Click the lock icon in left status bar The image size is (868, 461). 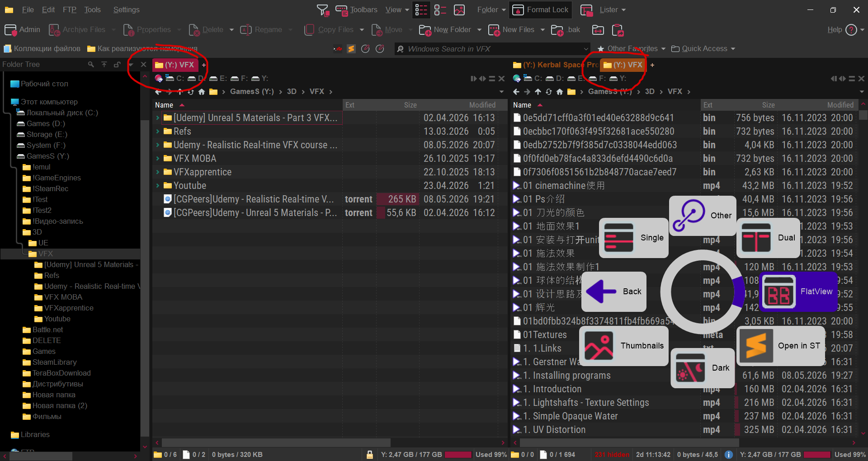[x=370, y=455]
